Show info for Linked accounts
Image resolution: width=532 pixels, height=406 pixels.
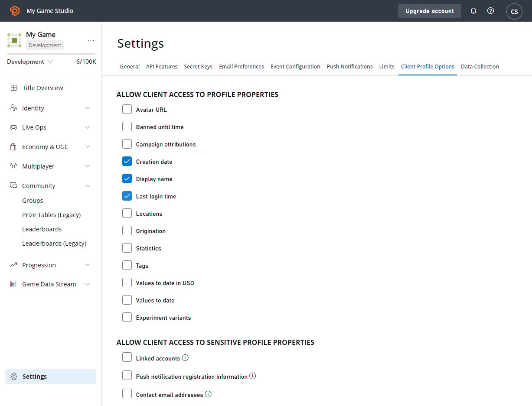coord(185,358)
